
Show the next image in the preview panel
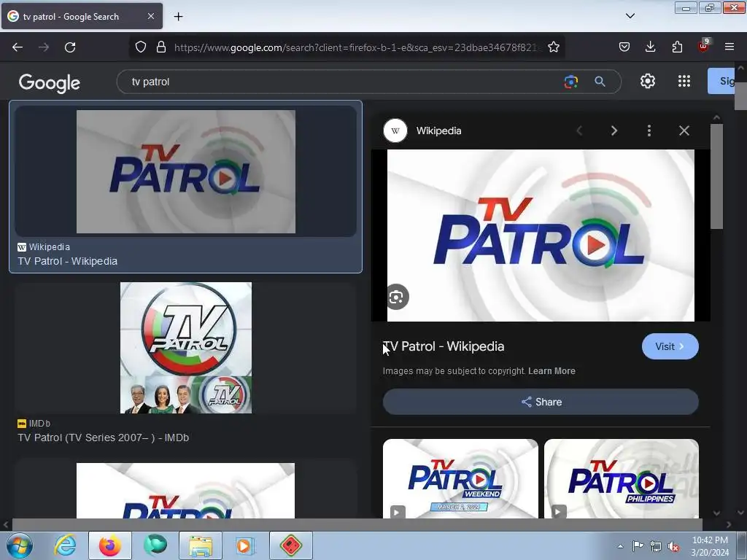tap(614, 131)
